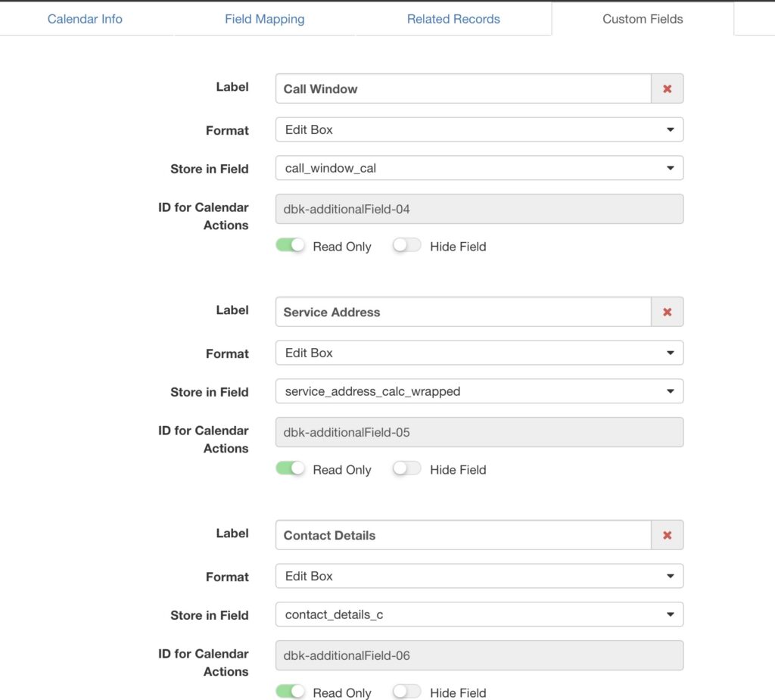
Task: Turn on Hide Field for Service Address
Action: [407, 469]
